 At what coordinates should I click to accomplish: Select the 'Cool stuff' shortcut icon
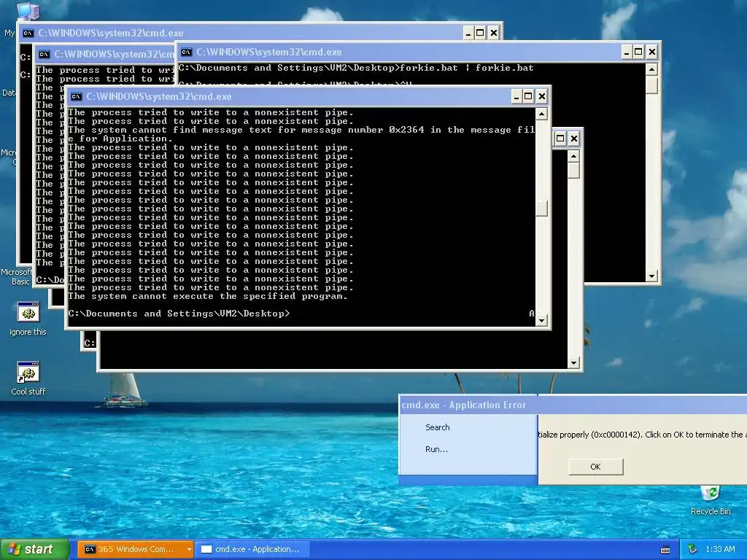[28, 378]
